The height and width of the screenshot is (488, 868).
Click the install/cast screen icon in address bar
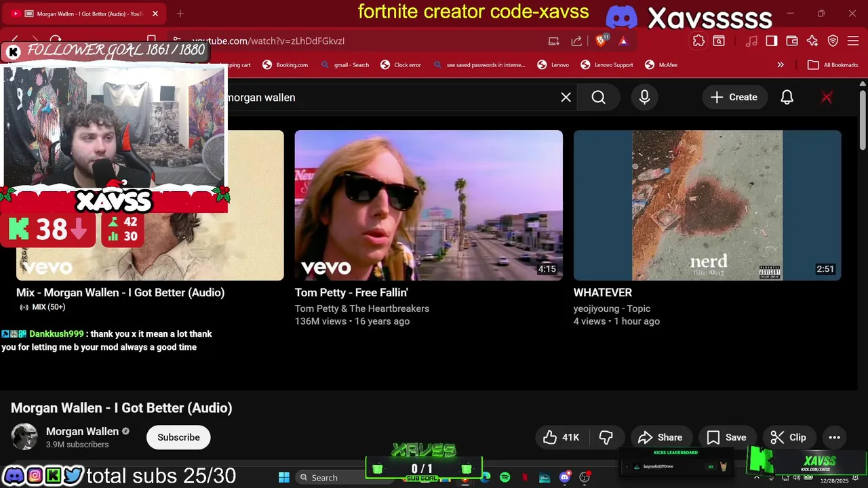(x=554, y=41)
